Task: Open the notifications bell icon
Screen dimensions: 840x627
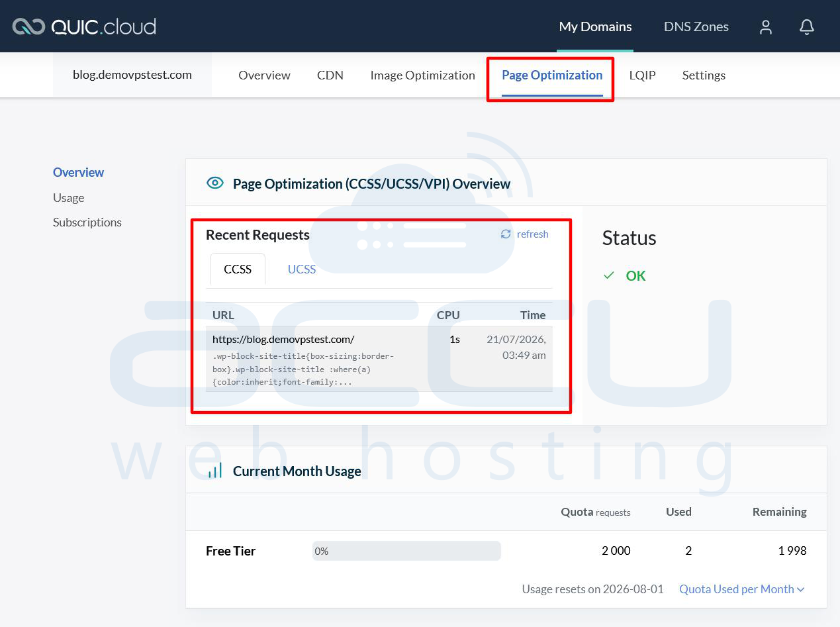Action: point(806,26)
